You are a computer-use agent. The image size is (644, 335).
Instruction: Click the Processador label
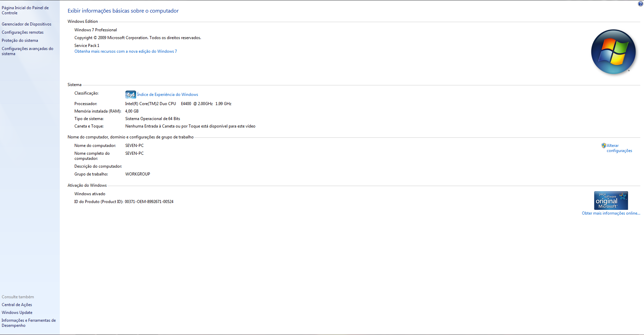click(x=86, y=104)
